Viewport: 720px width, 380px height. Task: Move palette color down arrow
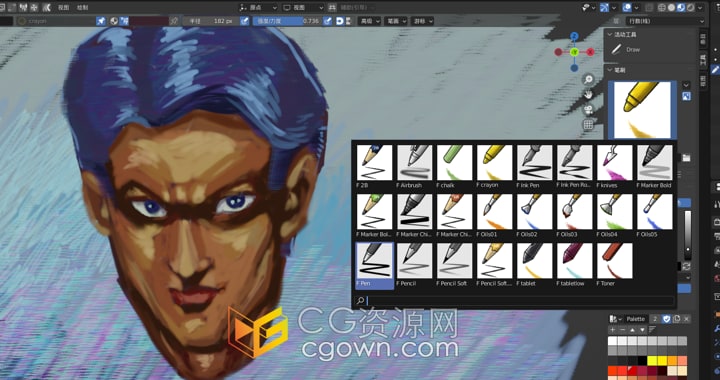click(x=642, y=330)
